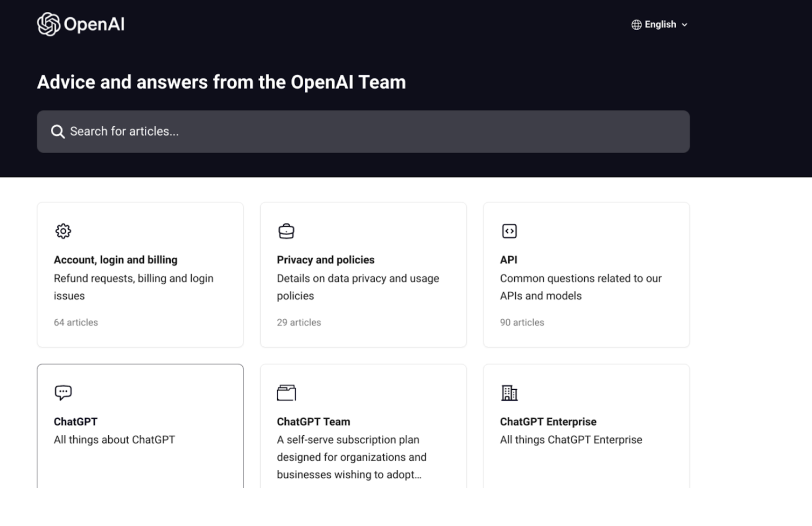This screenshot has height=526, width=812.
Task: Select the API collection title
Action: (509, 260)
